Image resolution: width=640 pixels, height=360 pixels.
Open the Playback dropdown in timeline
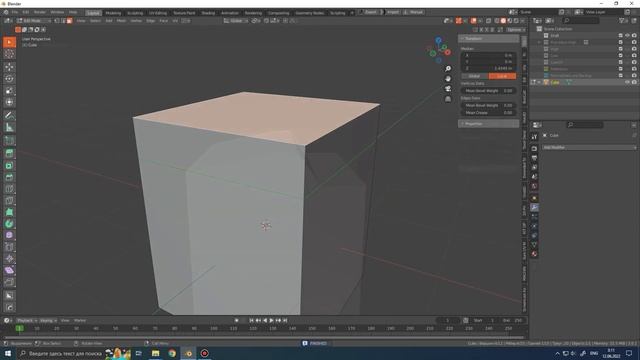pos(27,320)
